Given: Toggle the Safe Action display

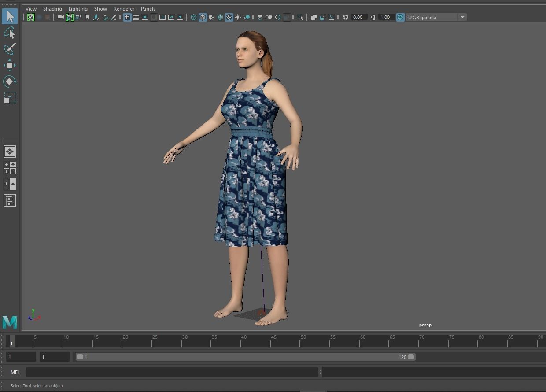Looking at the screenshot, I should coord(171,17).
